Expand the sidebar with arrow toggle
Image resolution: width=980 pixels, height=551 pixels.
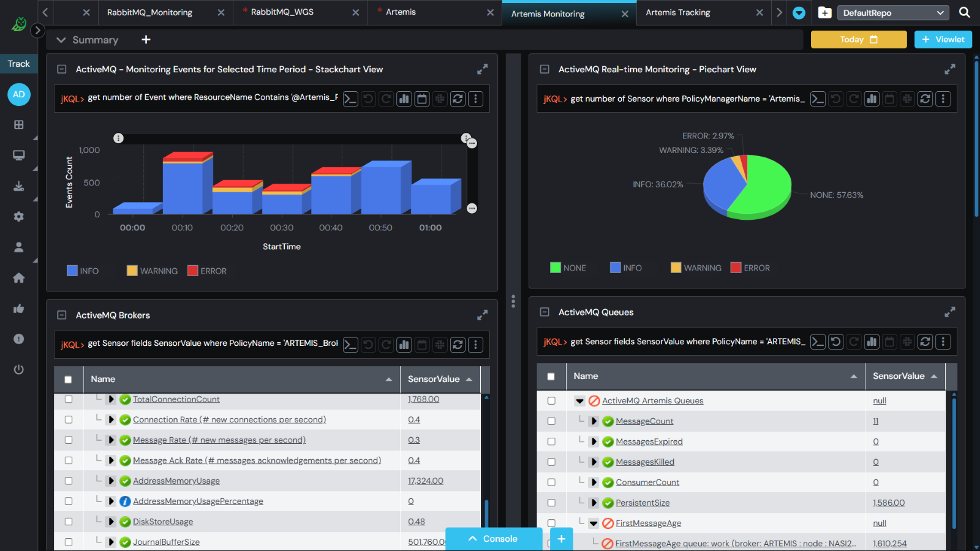click(x=37, y=30)
